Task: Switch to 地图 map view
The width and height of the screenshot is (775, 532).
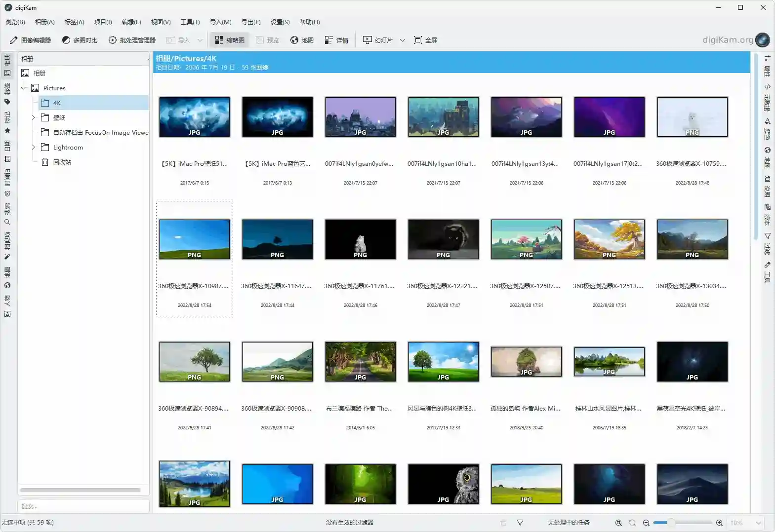Action: tap(302, 40)
